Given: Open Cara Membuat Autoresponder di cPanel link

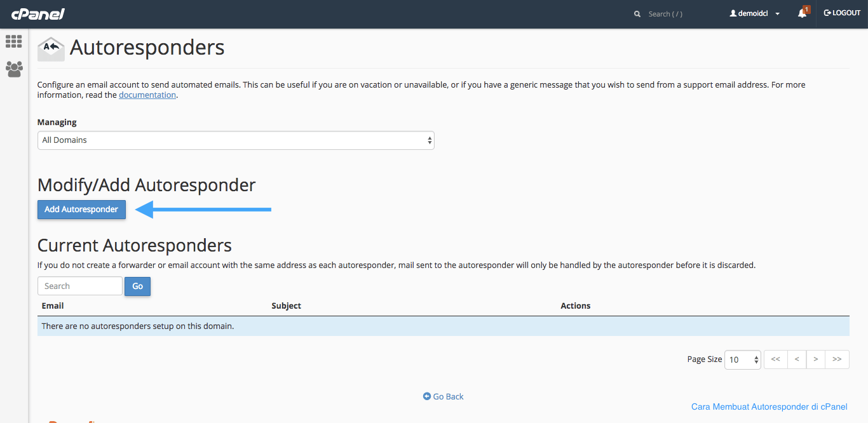Looking at the screenshot, I should [x=769, y=406].
